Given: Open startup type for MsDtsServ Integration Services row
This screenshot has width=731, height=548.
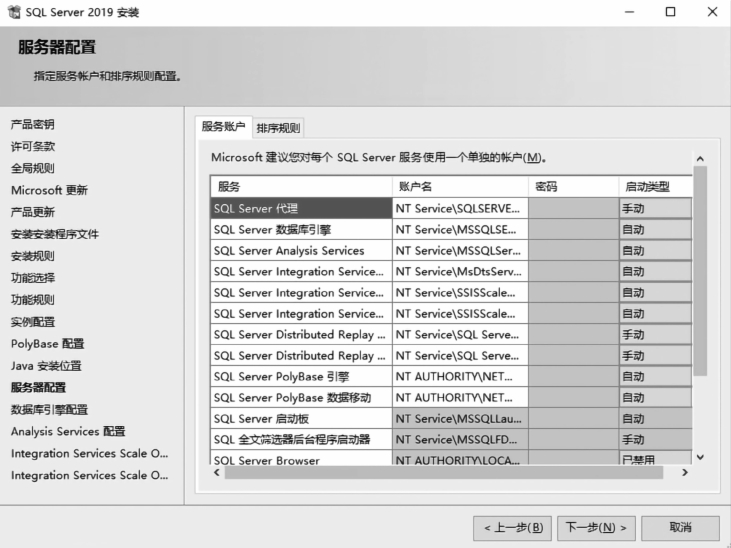Looking at the screenshot, I should pos(655,271).
